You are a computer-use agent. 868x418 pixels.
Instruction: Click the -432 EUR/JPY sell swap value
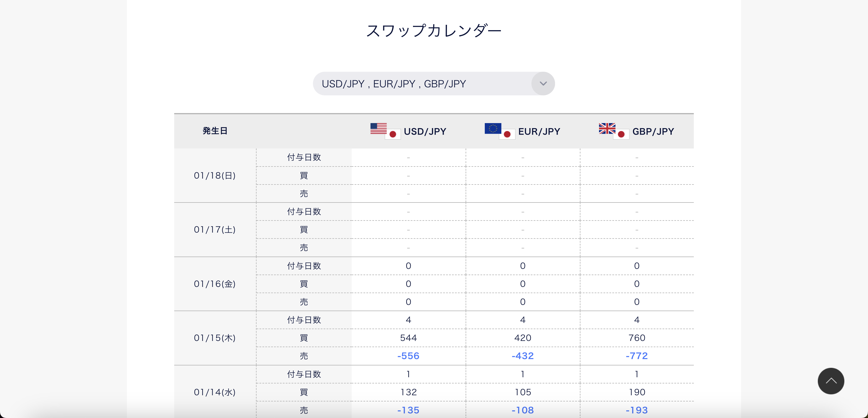click(x=522, y=356)
